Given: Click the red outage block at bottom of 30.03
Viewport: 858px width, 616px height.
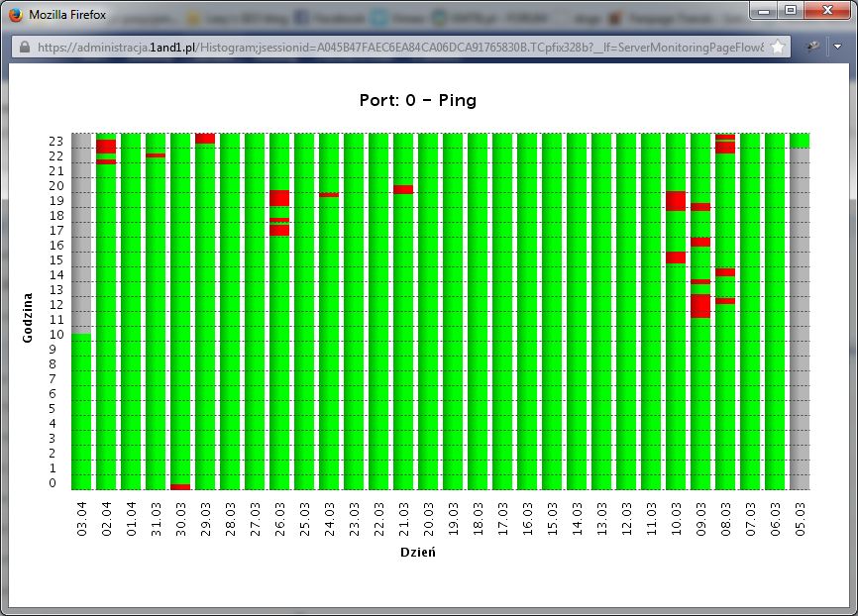Looking at the screenshot, I should 180,486.
